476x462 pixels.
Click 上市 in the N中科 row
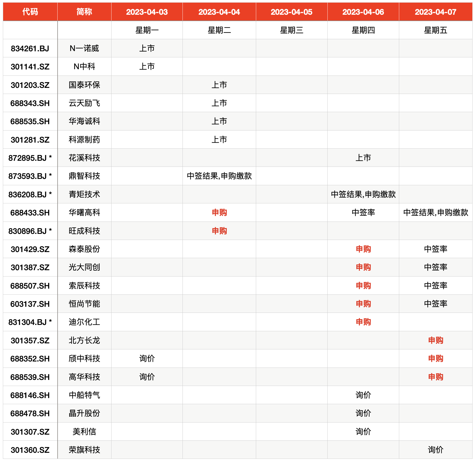point(147,67)
